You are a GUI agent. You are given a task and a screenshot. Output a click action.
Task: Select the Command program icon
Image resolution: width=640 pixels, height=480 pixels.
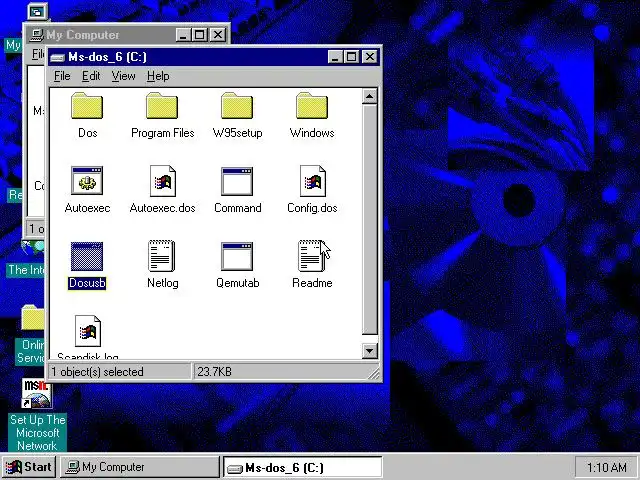click(237, 181)
